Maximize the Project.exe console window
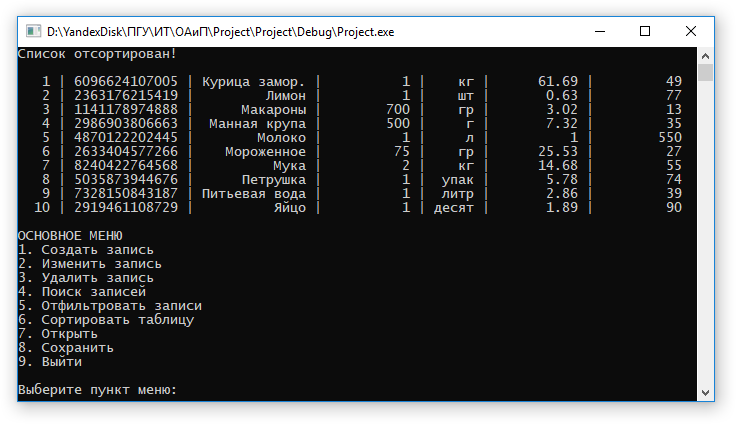The height and width of the screenshot is (424, 736). [x=645, y=31]
